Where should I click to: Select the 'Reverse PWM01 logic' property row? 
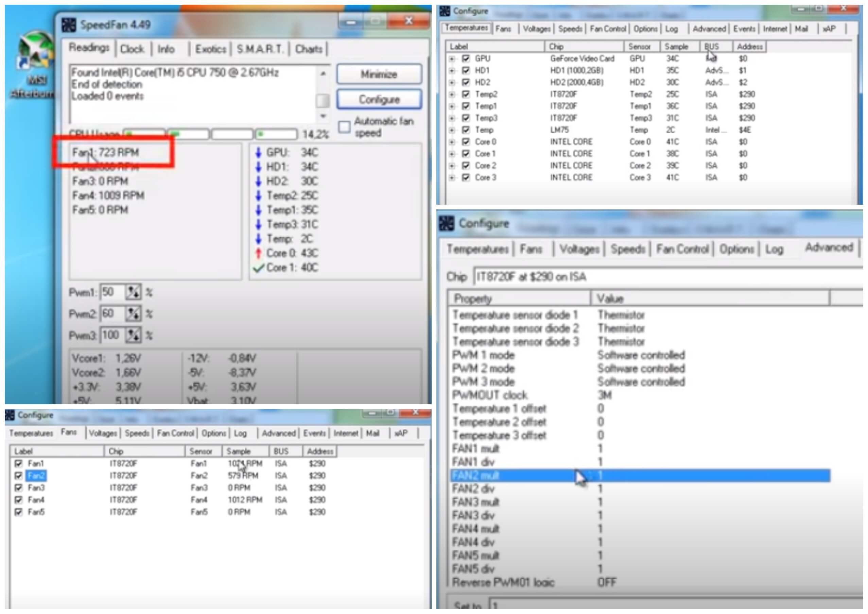(640, 582)
